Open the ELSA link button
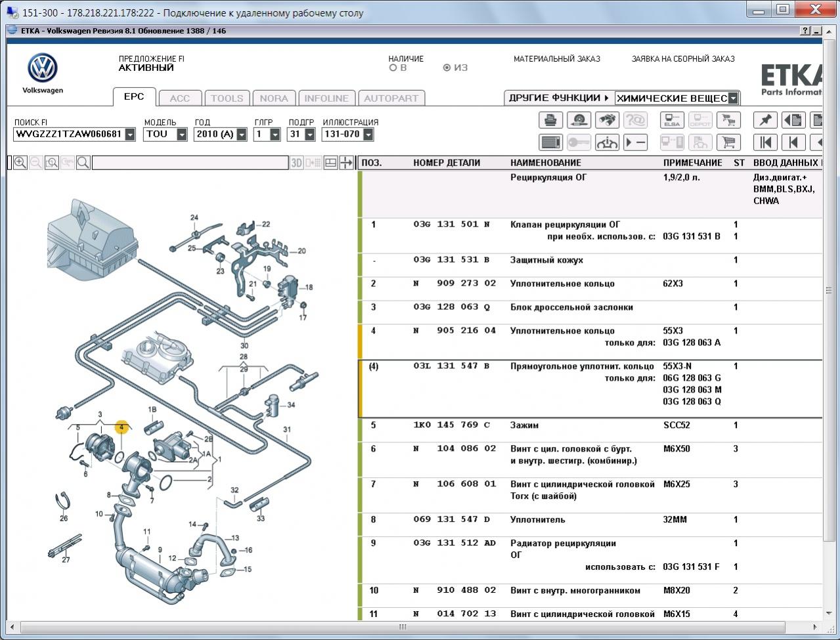840x640 pixels. click(672, 120)
